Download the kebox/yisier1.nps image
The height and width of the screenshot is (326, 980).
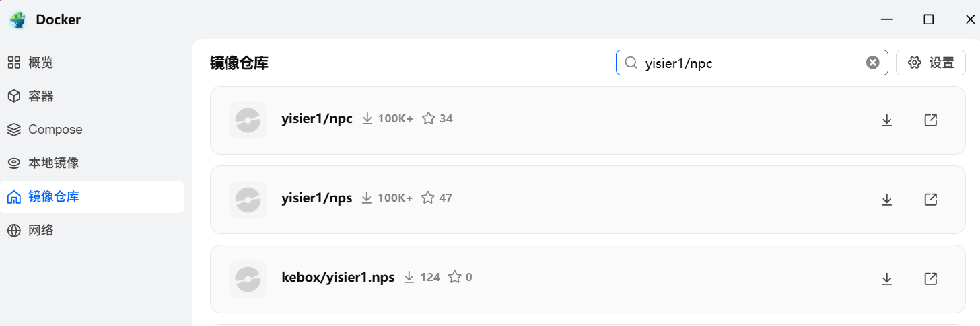[x=887, y=278]
